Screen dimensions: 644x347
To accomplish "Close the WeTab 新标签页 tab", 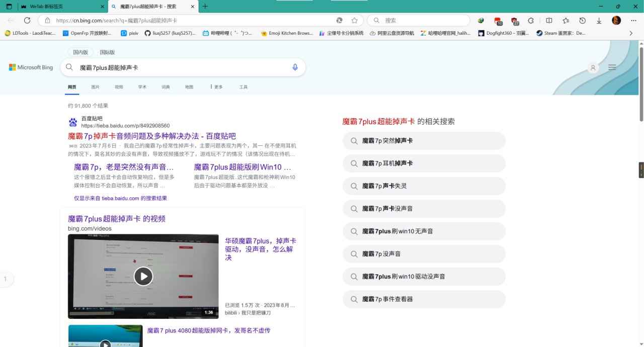I will click(102, 7).
